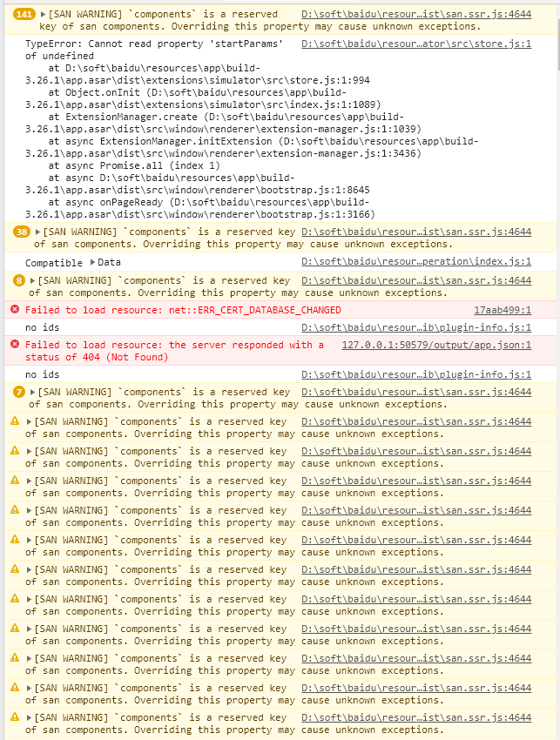Click the 38 repeat count badge
This screenshot has width=560, height=740.
(22, 232)
